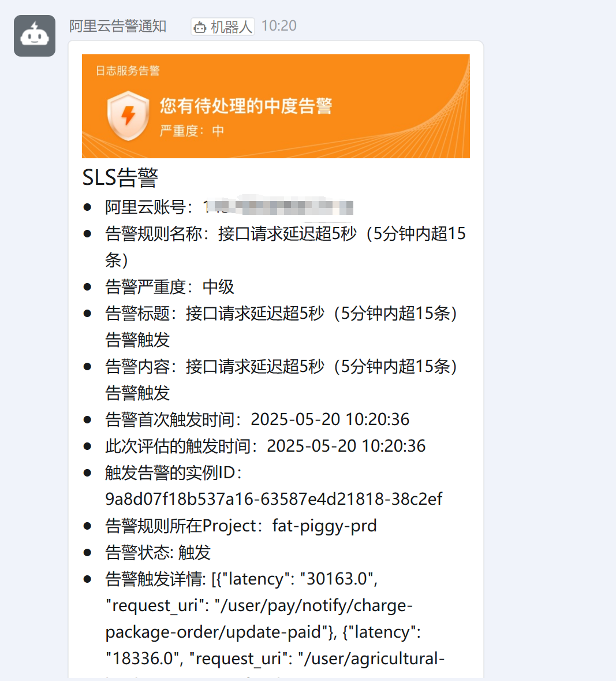
Task: Click banner heading 您有待处理的中度告警
Action: click(246, 106)
